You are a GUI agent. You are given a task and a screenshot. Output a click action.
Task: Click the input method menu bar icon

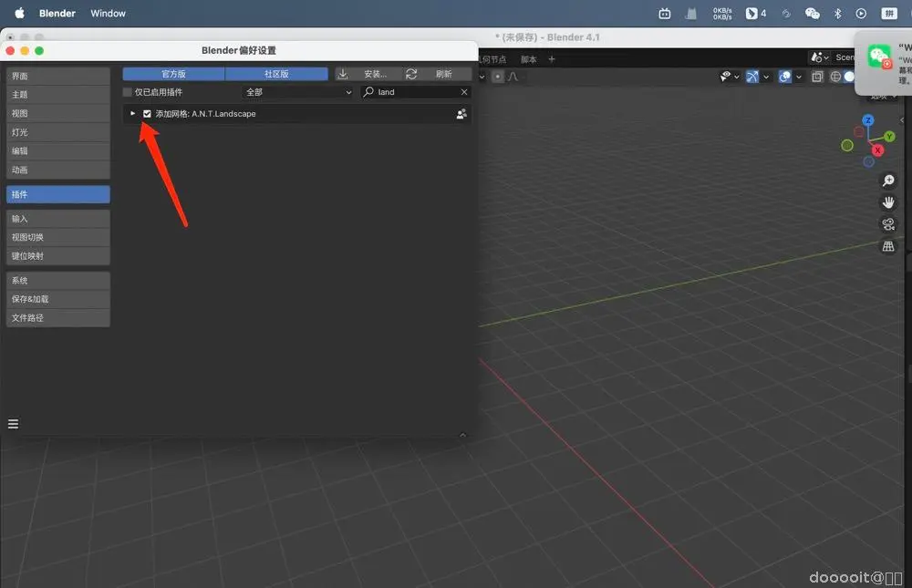pos(888,14)
